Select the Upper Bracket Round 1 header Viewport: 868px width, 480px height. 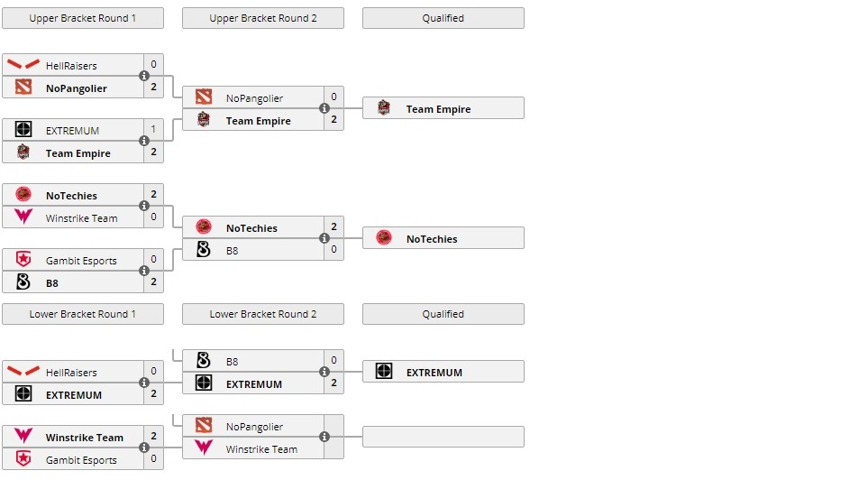coord(83,18)
